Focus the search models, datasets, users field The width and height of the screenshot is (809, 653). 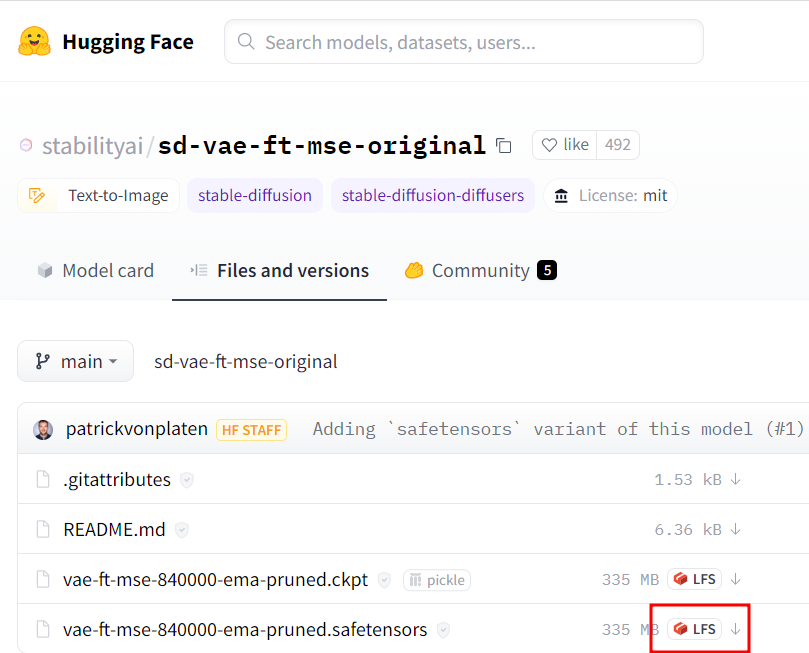(x=464, y=42)
